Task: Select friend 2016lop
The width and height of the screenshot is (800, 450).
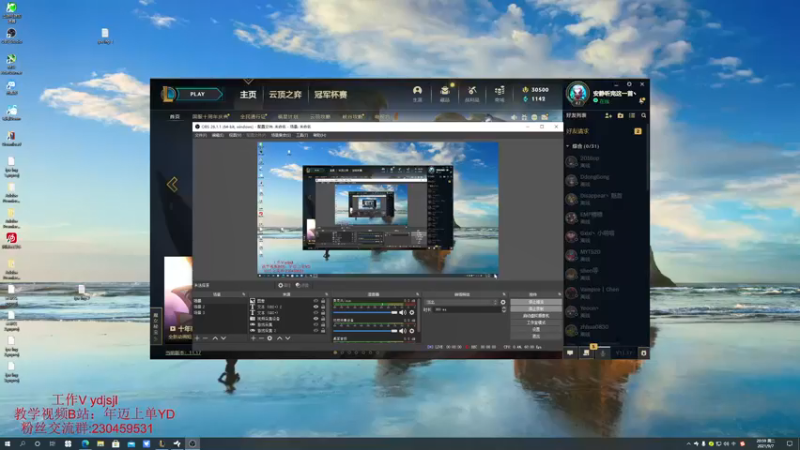Action: coord(605,161)
